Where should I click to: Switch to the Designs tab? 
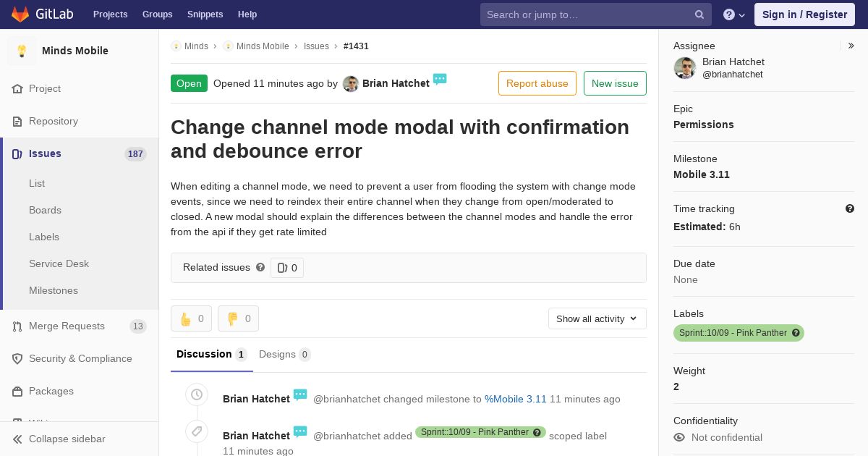(x=285, y=354)
